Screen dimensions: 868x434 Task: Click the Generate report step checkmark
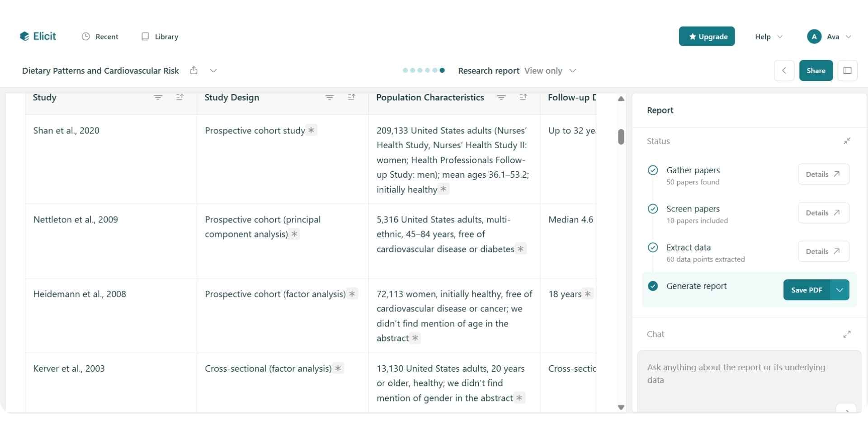(x=653, y=286)
